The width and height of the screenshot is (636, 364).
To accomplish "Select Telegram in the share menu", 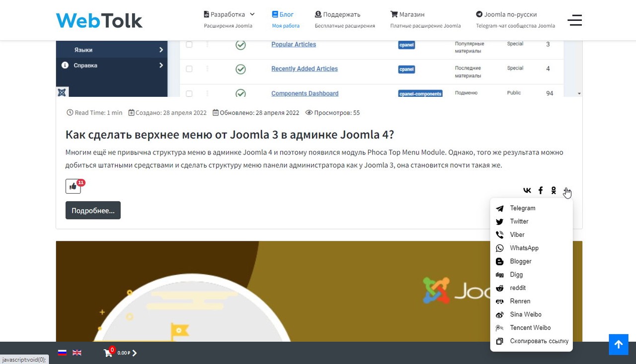I will [523, 208].
